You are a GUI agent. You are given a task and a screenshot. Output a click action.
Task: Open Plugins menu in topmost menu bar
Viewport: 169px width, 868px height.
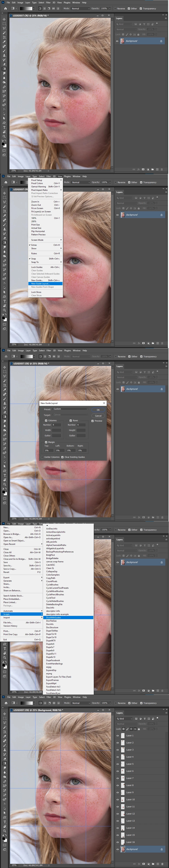[x=67, y=2]
